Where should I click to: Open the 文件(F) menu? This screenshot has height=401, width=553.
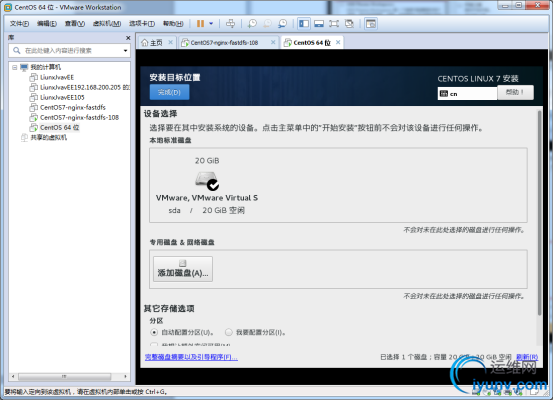pos(19,24)
